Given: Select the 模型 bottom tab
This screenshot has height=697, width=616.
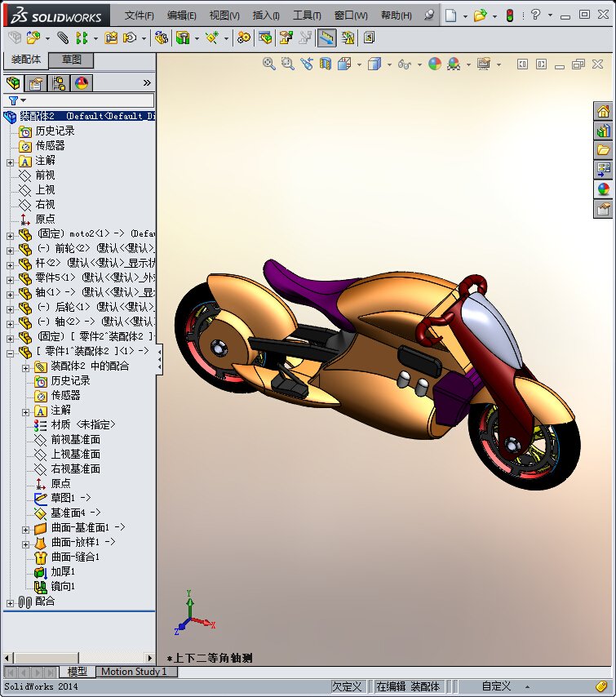Looking at the screenshot, I should 77,671.
